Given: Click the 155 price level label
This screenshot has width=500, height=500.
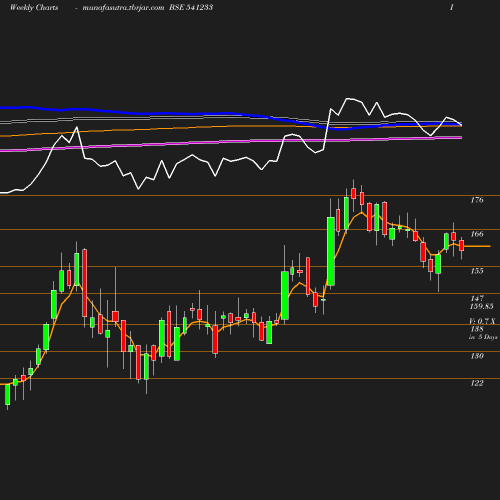Looking at the screenshot, I should (477, 271).
